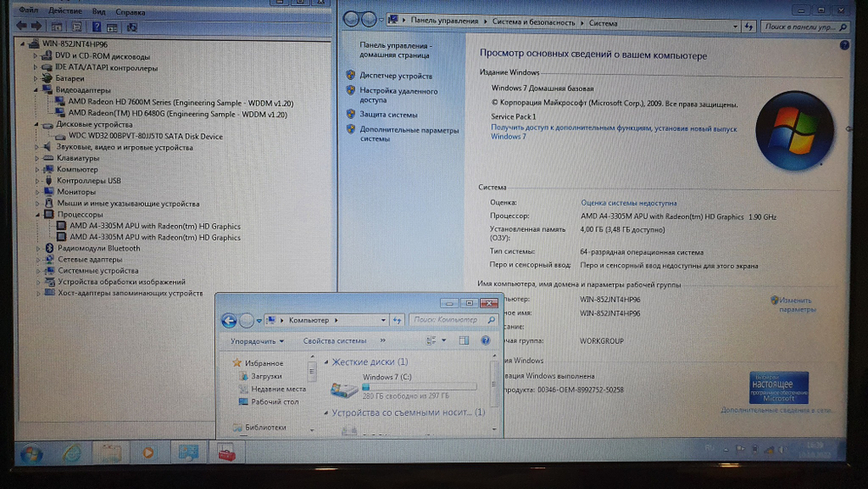The image size is (868, 489).
Task: Open Windows Media Player from taskbar
Action: point(148,453)
